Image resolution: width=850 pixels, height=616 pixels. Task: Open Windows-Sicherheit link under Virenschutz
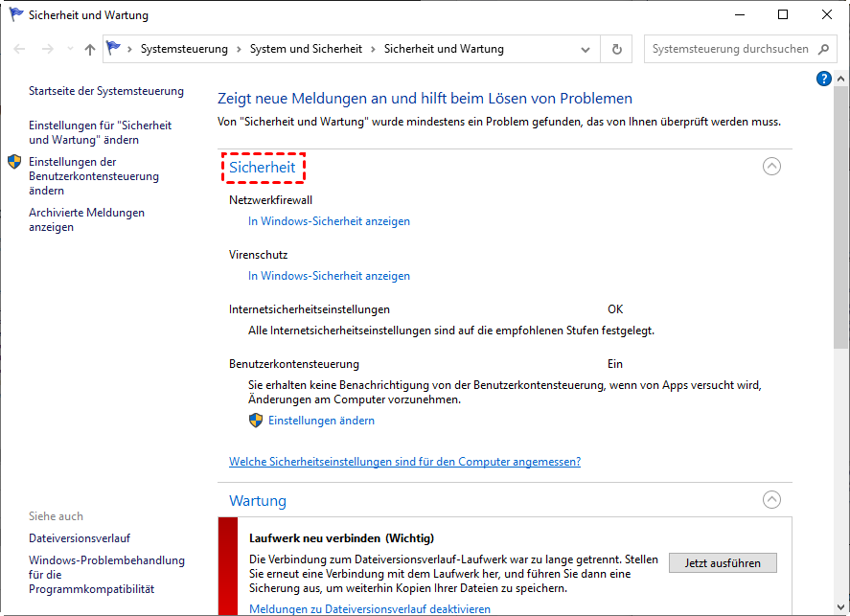pyautogui.click(x=329, y=276)
